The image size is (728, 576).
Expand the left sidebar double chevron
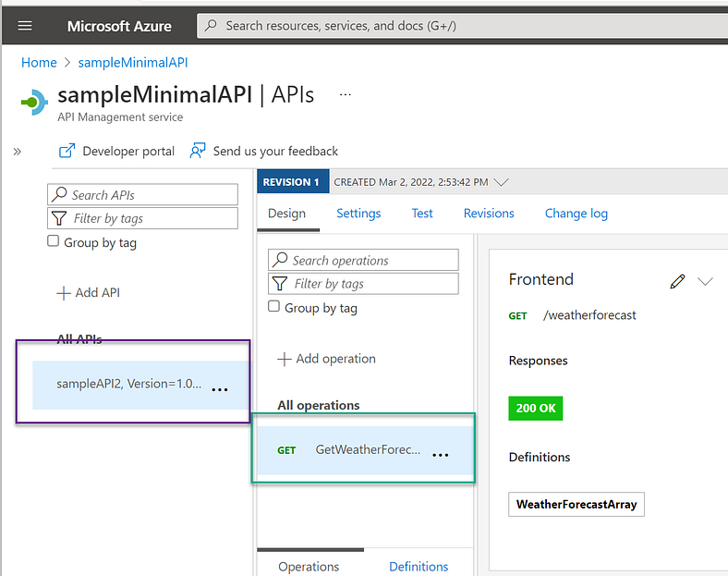click(18, 152)
